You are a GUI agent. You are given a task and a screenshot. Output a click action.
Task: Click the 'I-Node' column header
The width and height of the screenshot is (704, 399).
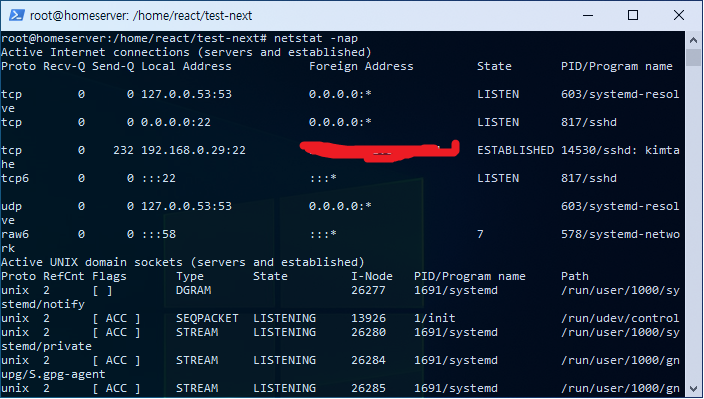pos(372,276)
